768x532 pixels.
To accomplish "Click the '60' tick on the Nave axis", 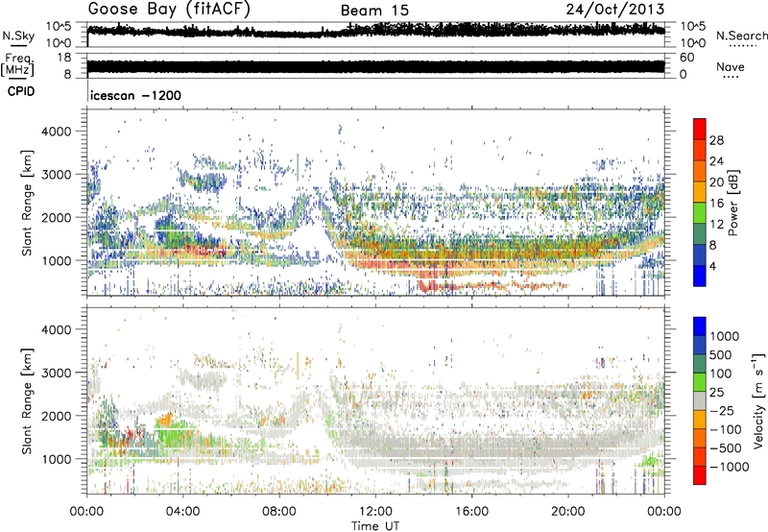I will click(x=686, y=58).
